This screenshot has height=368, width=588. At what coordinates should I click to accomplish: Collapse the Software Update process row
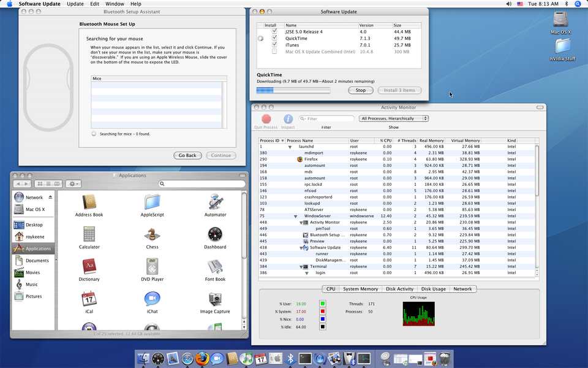(x=301, y=248)
